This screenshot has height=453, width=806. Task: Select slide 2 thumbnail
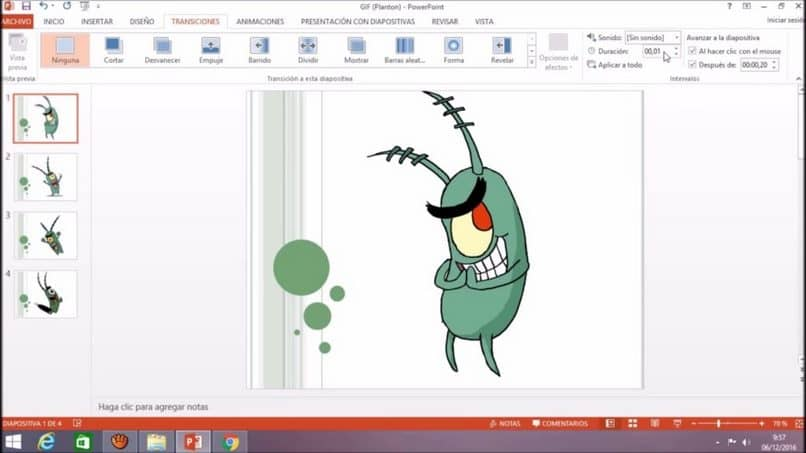point(46,177)
